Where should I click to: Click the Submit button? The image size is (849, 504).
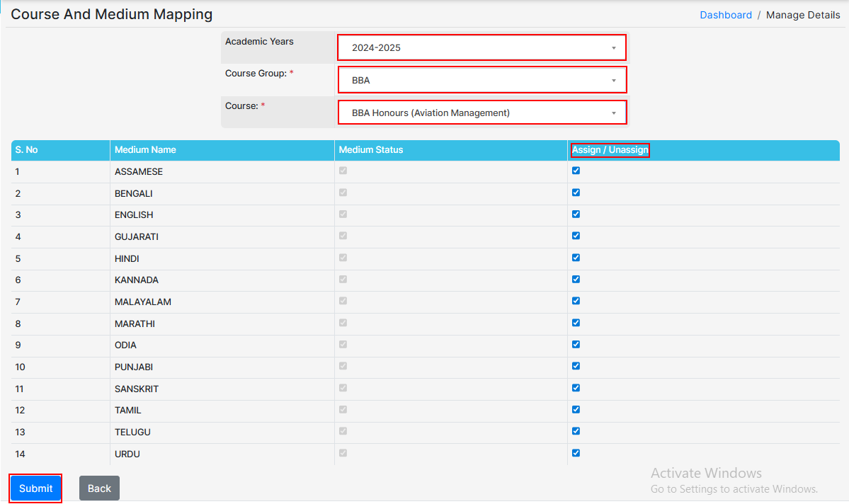pos(36,488)
